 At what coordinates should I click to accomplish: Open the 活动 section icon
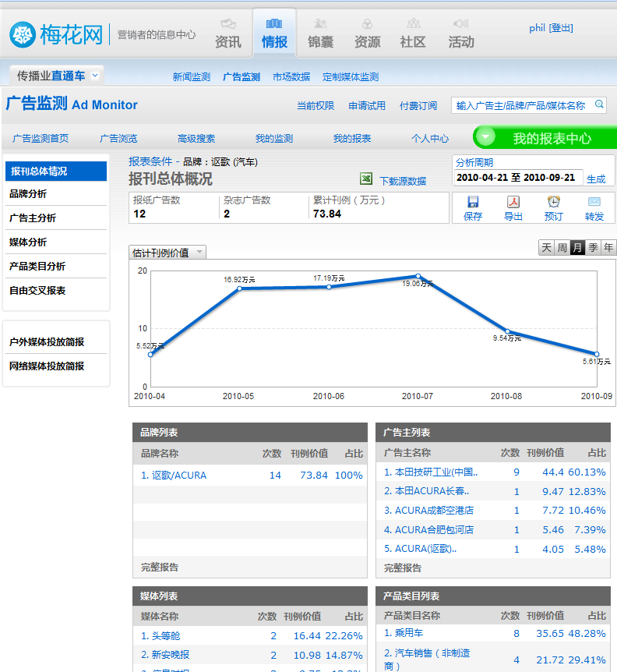pyautogui.click(x=460, y=23)
